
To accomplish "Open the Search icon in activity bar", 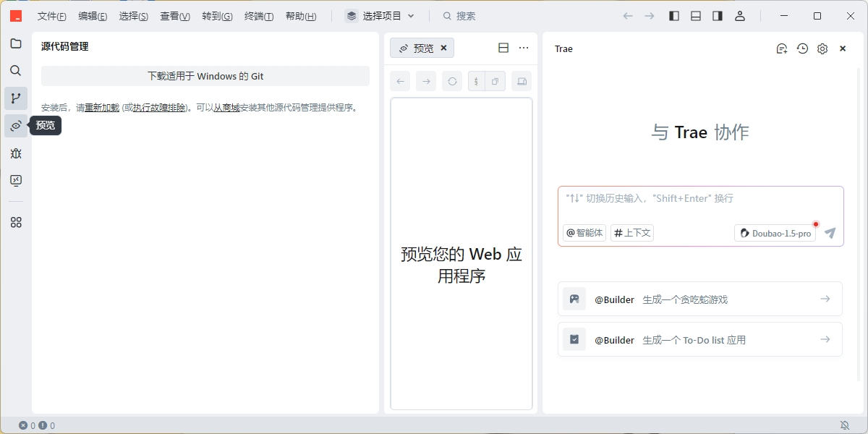I will click(x=16, y=71).
